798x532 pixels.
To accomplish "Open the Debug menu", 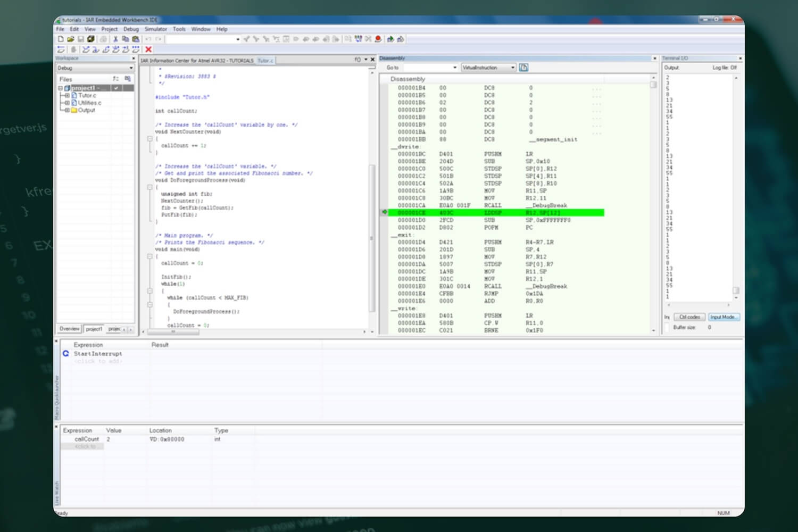I will [x=131, y=29].
